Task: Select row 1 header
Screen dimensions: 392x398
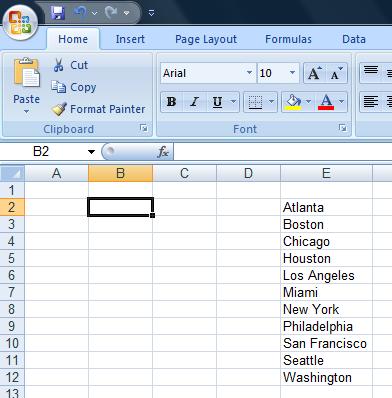Action: (12, 190)
